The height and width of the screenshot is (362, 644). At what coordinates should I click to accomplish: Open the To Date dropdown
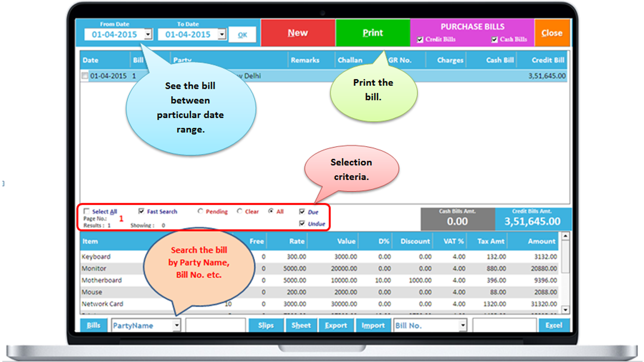point(222,34)
